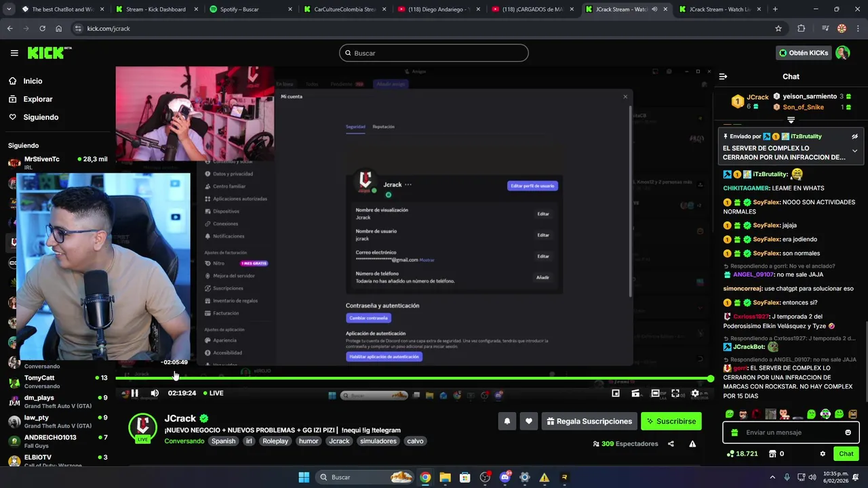The width and height of the screenshot is (868, 488).
Task: Click Regala Suscripciones button
Action: pos(589,422)
